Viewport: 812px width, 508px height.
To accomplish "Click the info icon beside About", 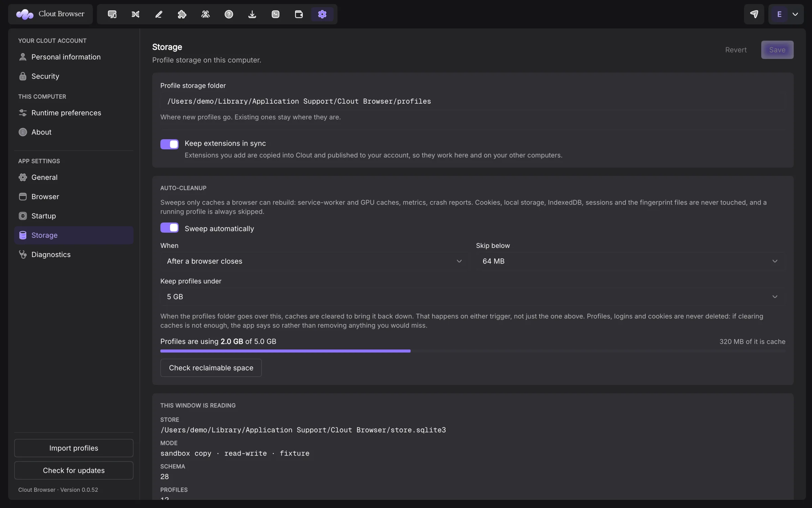I will [x=23, y=132].
